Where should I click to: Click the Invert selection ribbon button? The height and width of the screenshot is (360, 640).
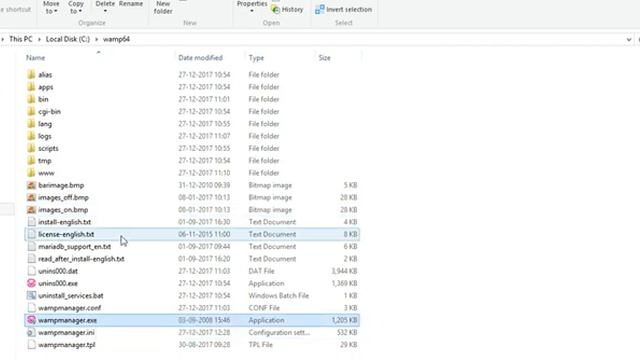[x=343, y=9]
